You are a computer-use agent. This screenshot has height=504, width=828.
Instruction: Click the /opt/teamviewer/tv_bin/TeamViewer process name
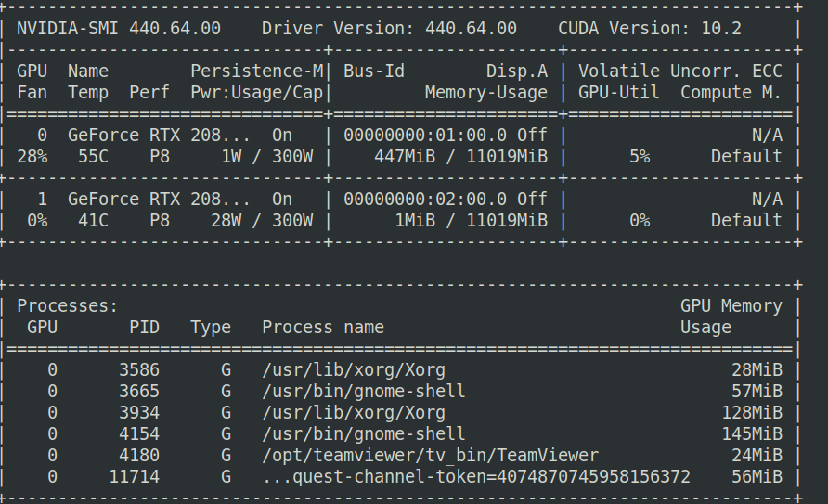tap(431, 456)
